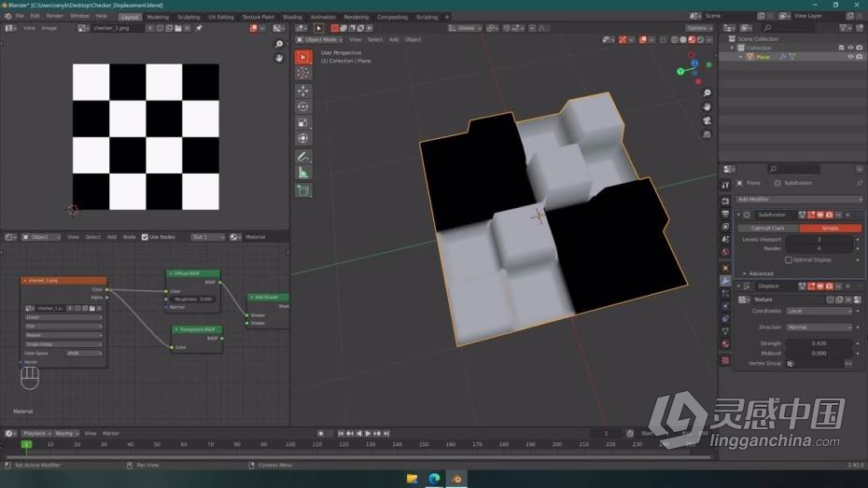
Task: Click the image editor pan hand icon
Action: point(279,58)
